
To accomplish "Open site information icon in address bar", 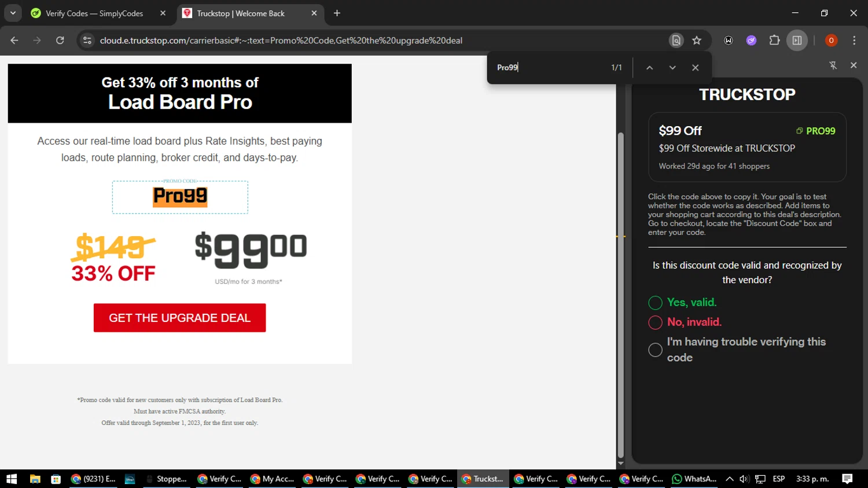I will pyautogui.click(x=87, y=41).
